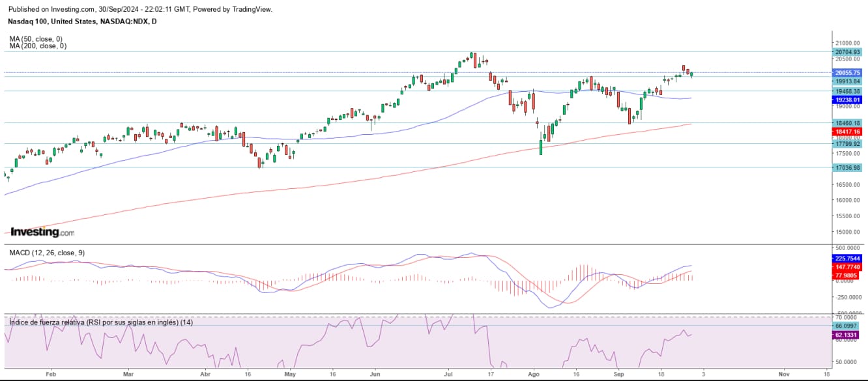868x381 pixels.
Task: Click the Jul date axis marker
Action: [448, 374]
